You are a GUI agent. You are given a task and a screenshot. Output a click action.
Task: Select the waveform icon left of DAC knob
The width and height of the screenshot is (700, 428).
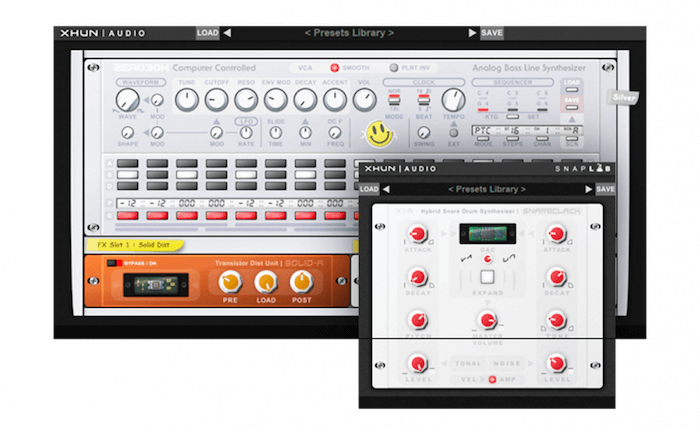(x=467, y=258)
